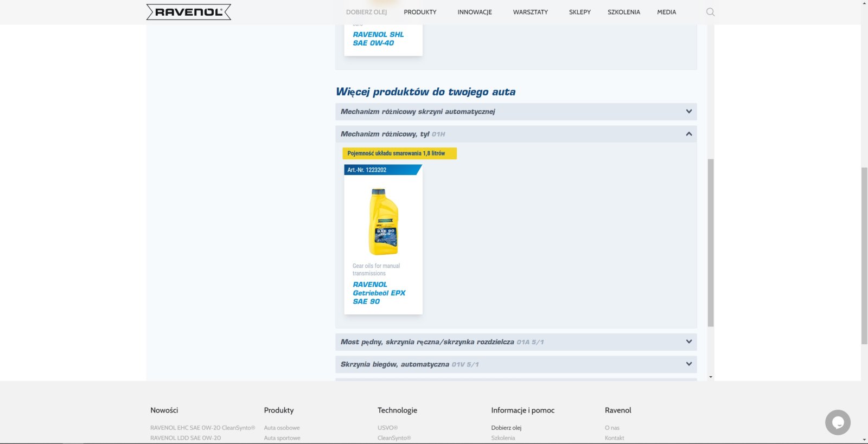
Task: Open the DOBIERZ OLEJ menu
Action: [367, 12]
